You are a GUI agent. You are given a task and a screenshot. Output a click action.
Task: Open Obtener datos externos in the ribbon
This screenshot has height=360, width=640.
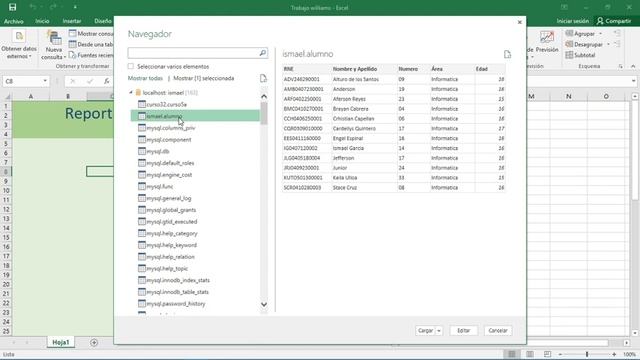click(x=19, y=45)
